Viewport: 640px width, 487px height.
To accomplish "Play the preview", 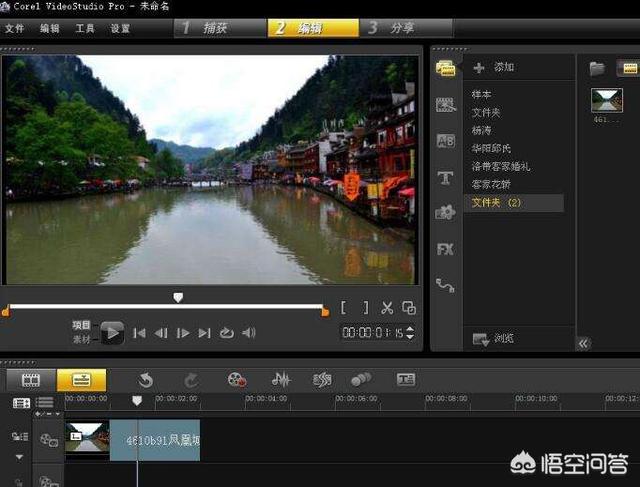I will click(112, 333).
